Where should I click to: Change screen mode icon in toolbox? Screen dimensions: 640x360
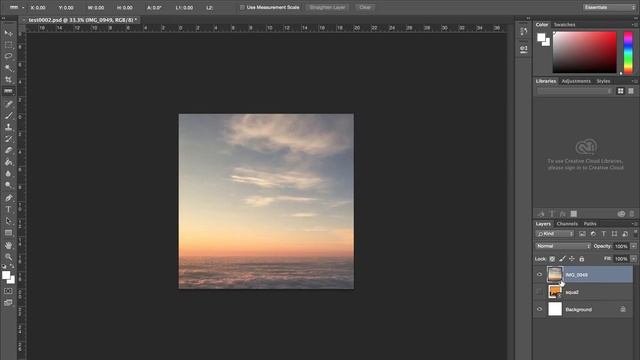coord(8,302)
